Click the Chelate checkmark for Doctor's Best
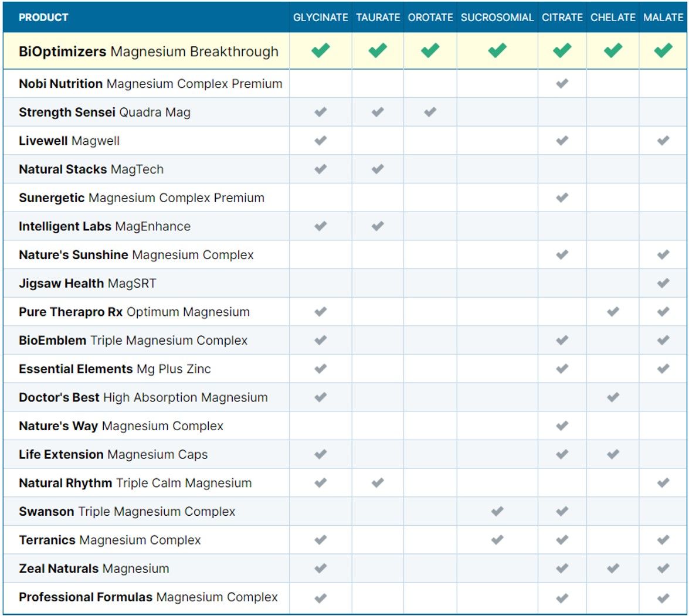 pyautogui.click(x=613, y=397)
